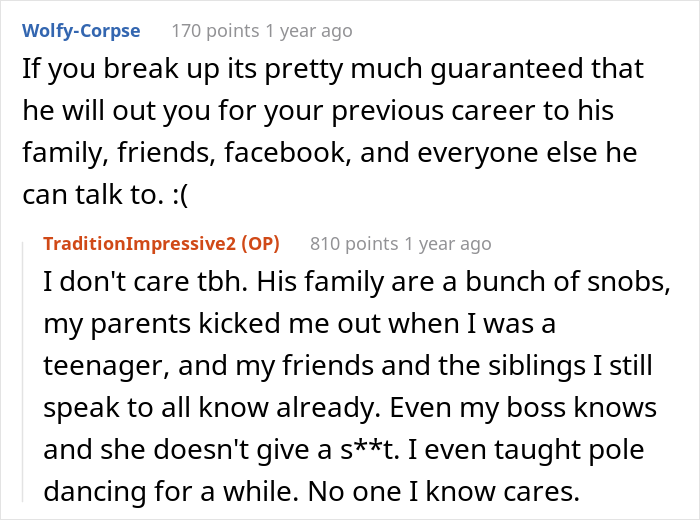The width and height of the screenshot is (700, 520).
Task: Open Wolfy-Corpse's user profile
Action: [81, 31]
